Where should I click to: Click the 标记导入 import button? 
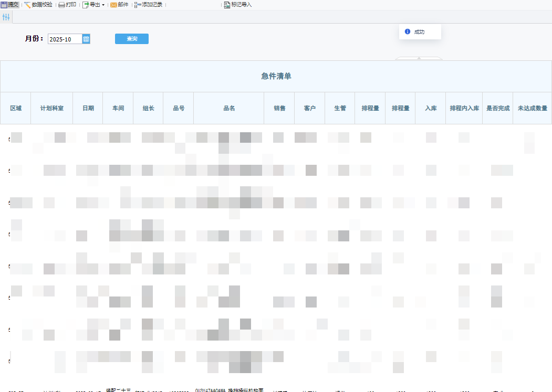(237, 5)
